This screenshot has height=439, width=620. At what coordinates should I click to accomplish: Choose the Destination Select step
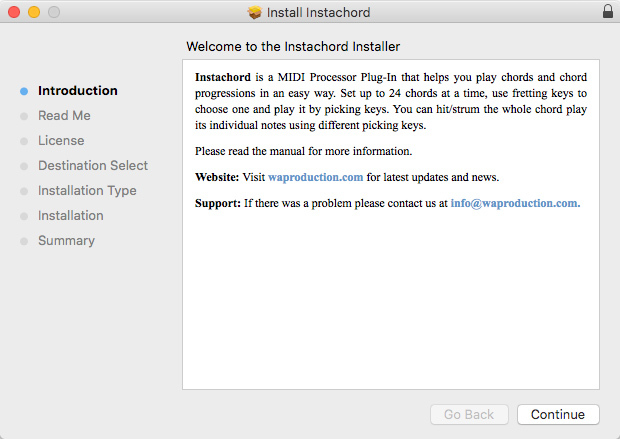click(x=93, y=166)
